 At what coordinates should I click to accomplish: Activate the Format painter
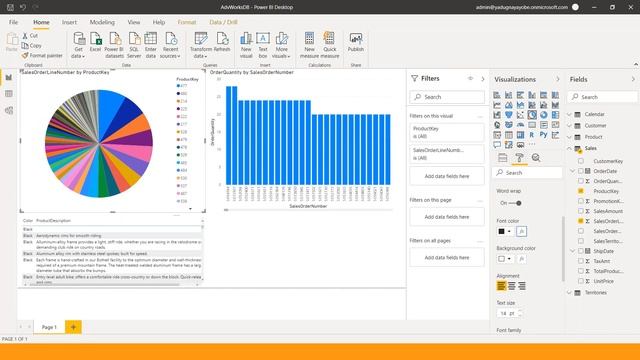[42, 56]
